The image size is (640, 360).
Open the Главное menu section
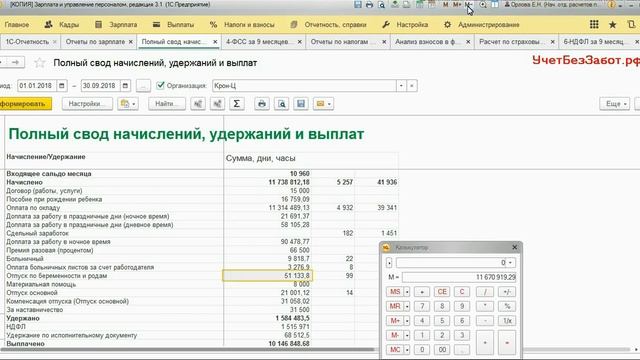pos(17,24)
